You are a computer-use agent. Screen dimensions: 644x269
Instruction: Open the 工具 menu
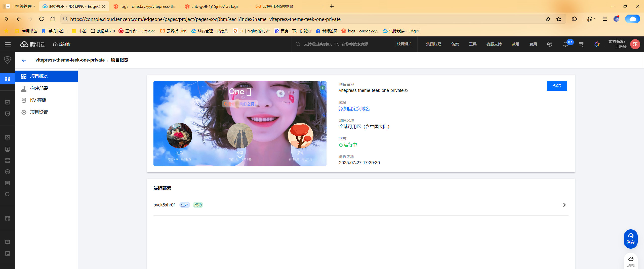pyautogui.click(x=473, y=44)
